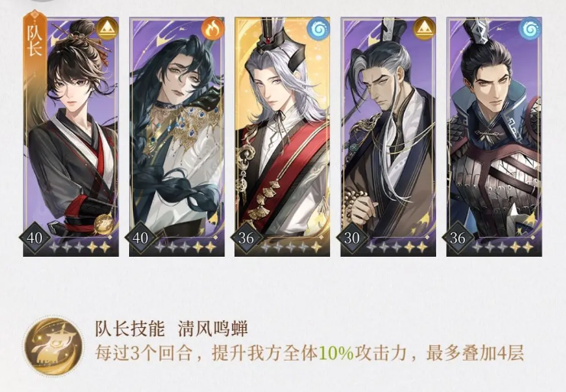Select the leader character card with hair bun

(71, 137)
